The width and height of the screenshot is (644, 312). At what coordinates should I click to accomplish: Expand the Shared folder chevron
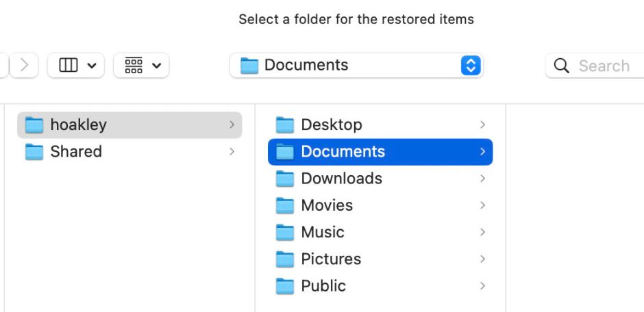click(232, 152)
